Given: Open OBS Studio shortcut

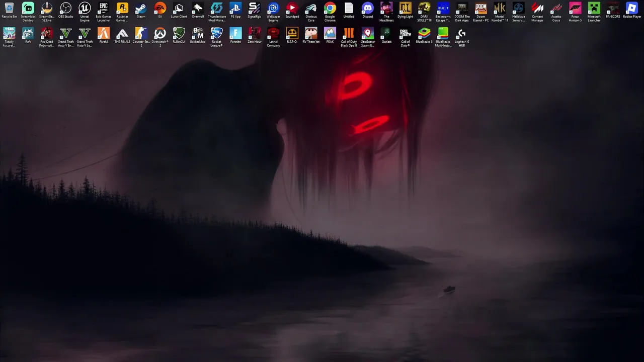Looking at the screenshot, I should (x=66, y=11).
